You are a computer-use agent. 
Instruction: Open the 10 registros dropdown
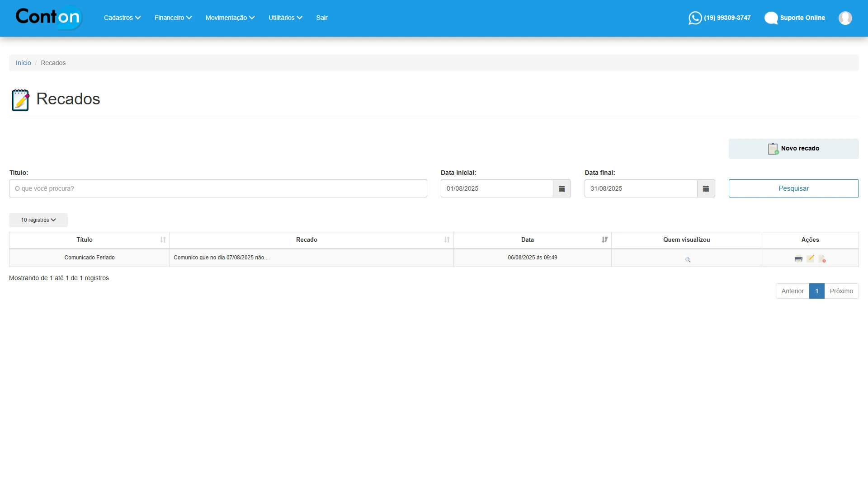click(38, 220)
